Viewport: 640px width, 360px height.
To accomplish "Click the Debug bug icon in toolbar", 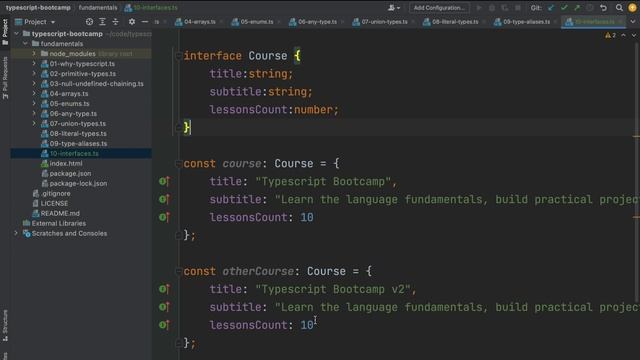I will [492, 8].
